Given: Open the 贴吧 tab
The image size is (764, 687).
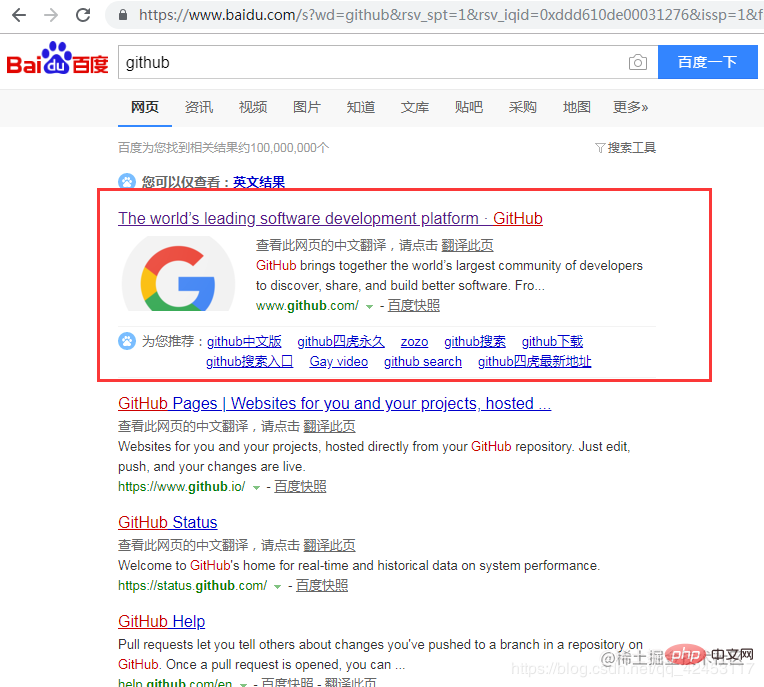Looking at the screenshot, I should (x=469, y=107).
